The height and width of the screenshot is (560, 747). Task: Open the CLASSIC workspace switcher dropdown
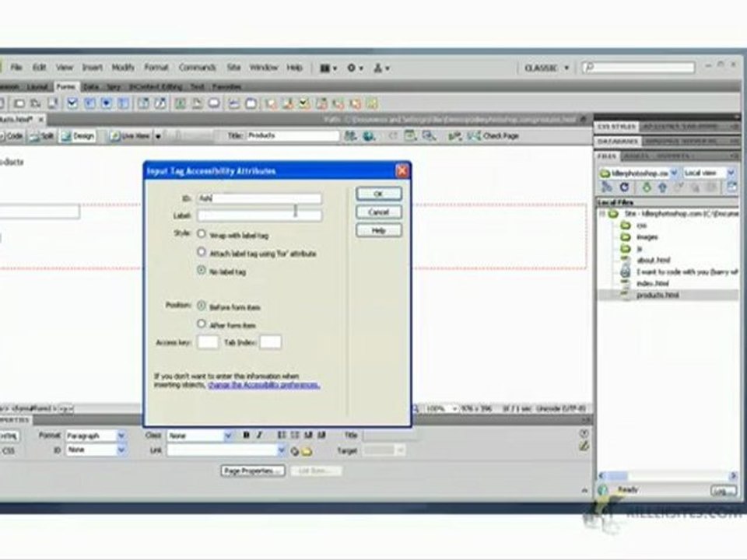547,68
